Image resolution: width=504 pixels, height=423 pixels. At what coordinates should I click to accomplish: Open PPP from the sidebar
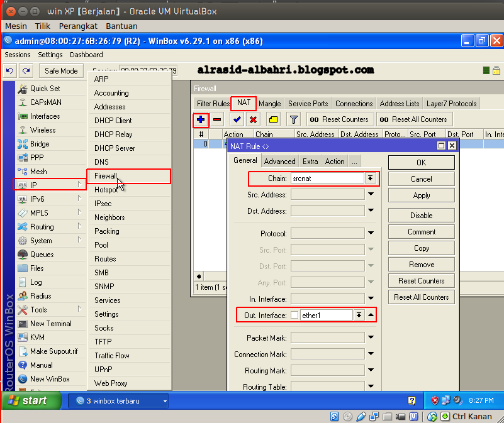tap(36, 157)
